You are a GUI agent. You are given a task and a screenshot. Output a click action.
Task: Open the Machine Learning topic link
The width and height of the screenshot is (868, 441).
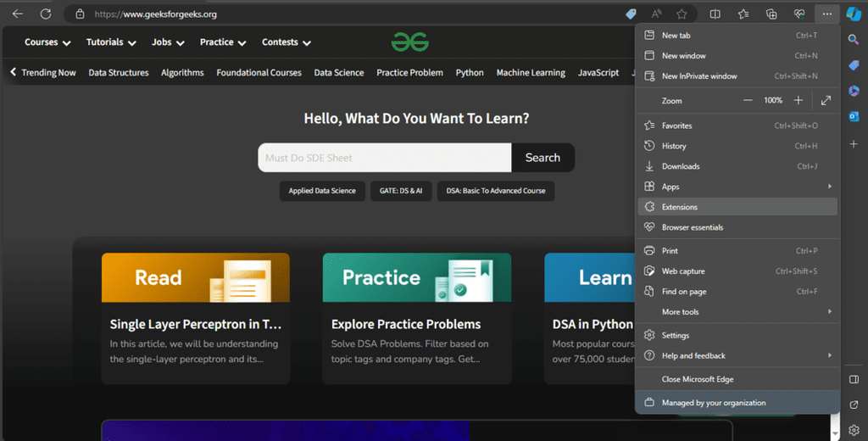tap(531, 73)
